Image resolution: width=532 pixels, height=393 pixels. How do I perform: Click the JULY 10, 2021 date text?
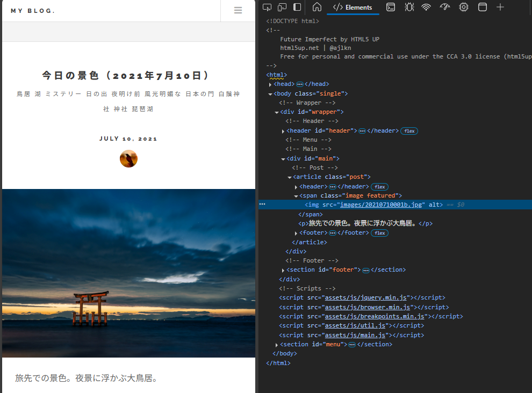tap(128, 139)
